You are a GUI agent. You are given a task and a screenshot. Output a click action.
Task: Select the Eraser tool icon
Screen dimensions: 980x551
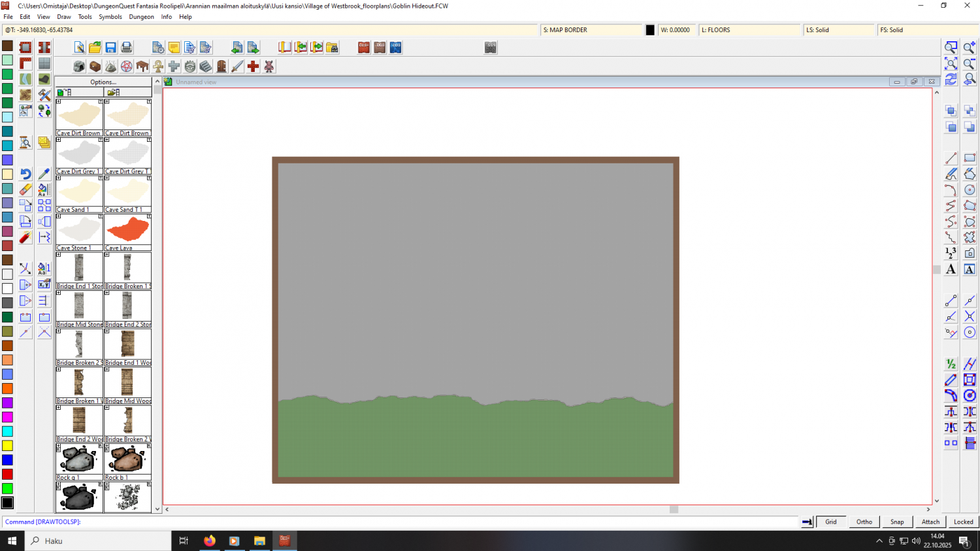[25, 190]
